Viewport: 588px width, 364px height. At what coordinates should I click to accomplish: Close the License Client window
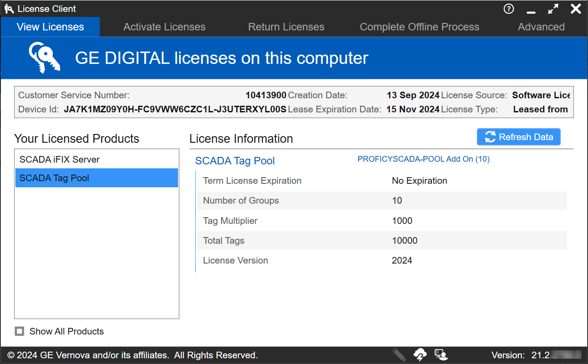coord(576,9)
